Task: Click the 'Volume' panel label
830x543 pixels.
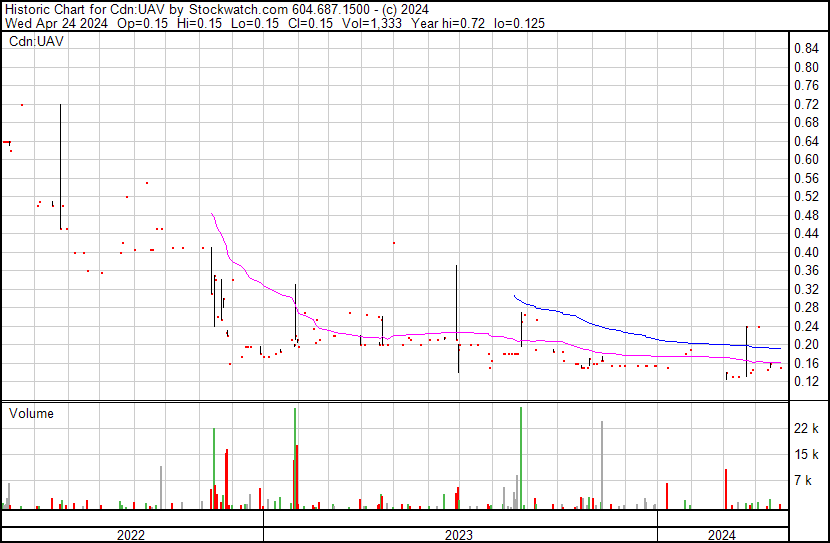Action: [31, 413]
